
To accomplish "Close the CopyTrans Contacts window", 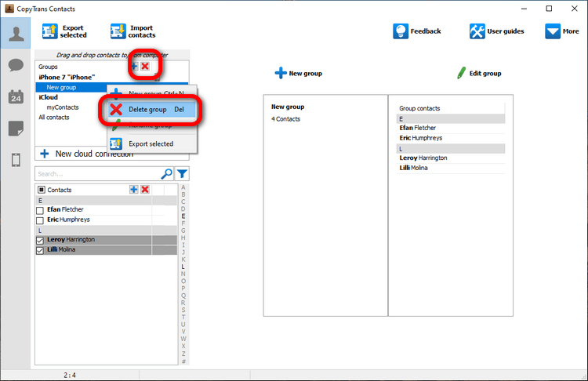I will tap(574, 9).
